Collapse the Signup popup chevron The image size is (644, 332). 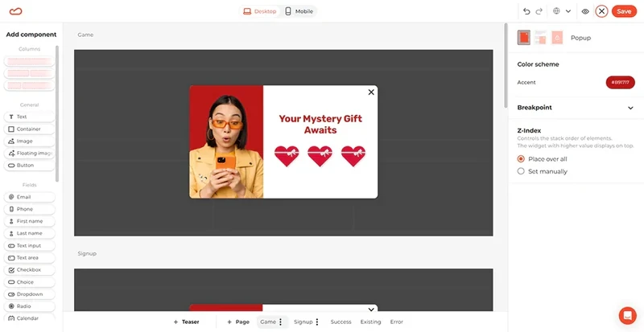pyautogui.click(x=371, y=309)
